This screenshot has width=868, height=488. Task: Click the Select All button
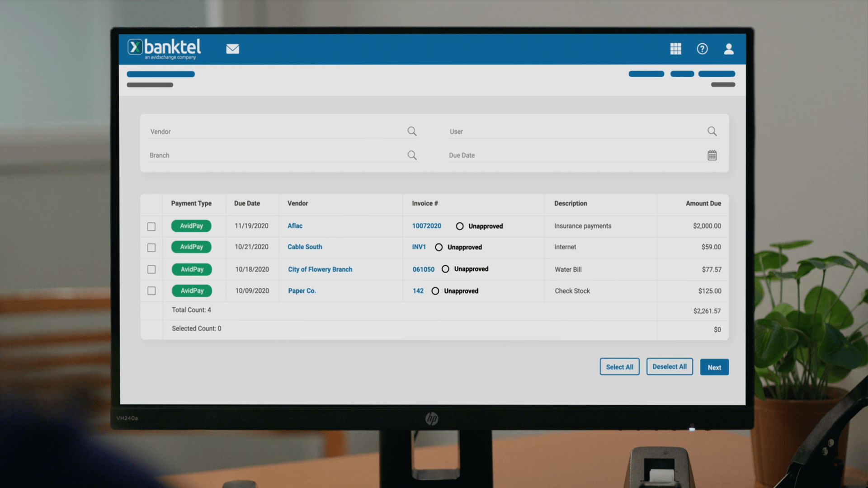pyautogui.click(x=619, y=366)
